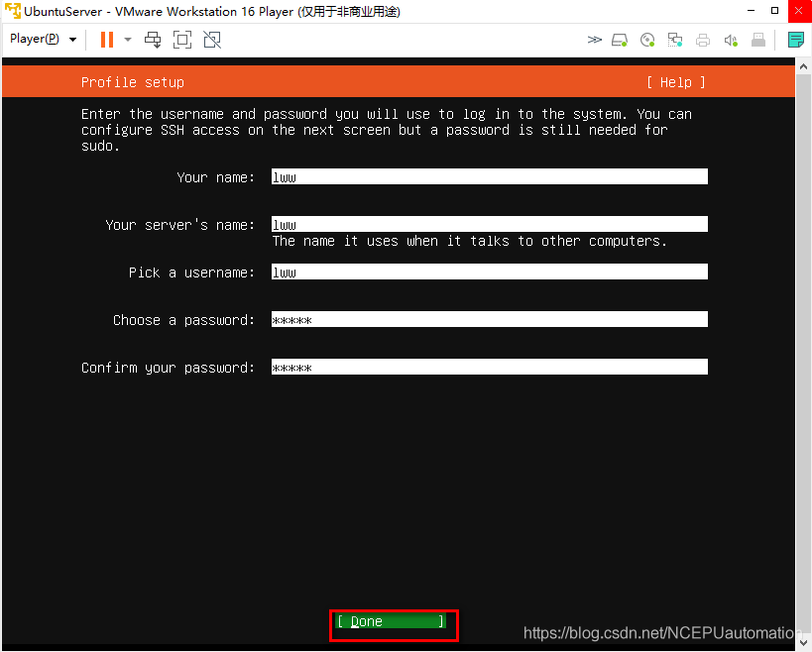This screenshot has height=652, width=812.
Task: Open the VMware message log icon
Action: 795,40
